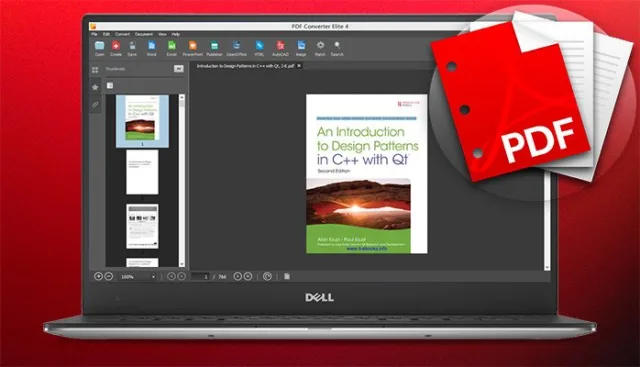640x367 pixels.
Task: Open the 100% zoom level dropdown
Action: point(138,277)
